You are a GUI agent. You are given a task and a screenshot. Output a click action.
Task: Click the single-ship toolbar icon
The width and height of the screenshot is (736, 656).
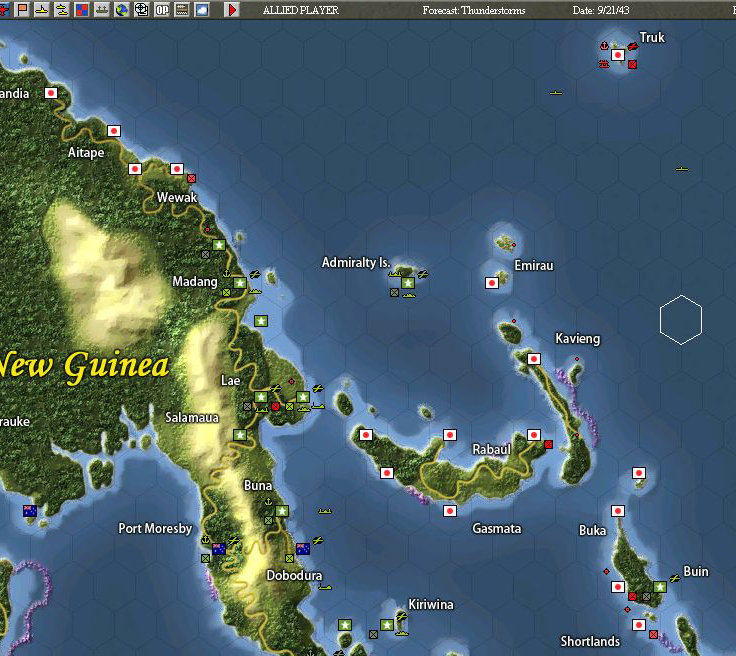42,9
